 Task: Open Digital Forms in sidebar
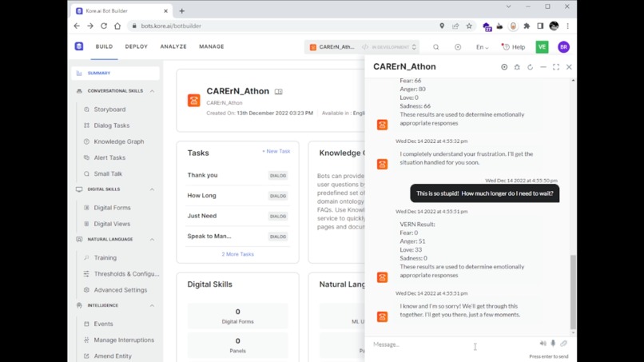pos(112,208)
